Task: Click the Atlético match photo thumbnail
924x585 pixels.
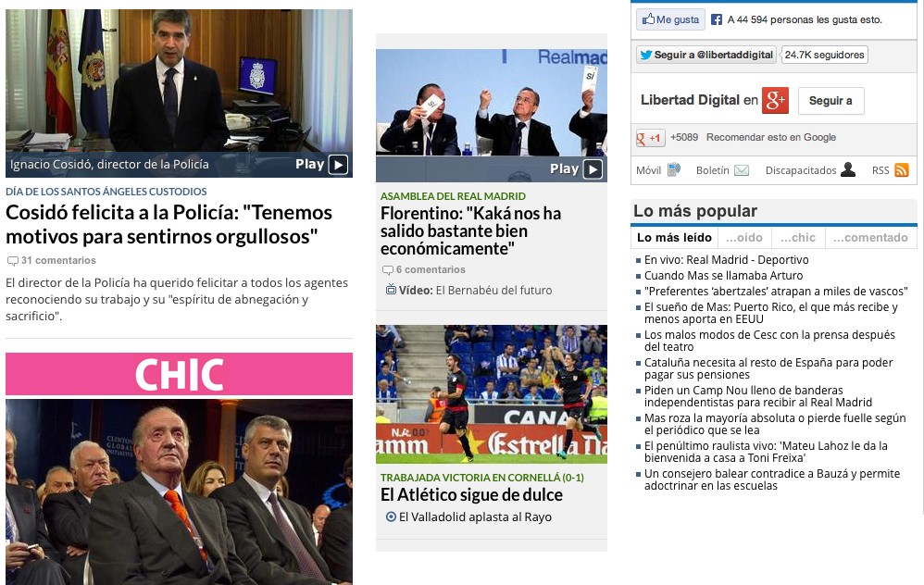Action: pyautogui.click(x=492, y=394)
